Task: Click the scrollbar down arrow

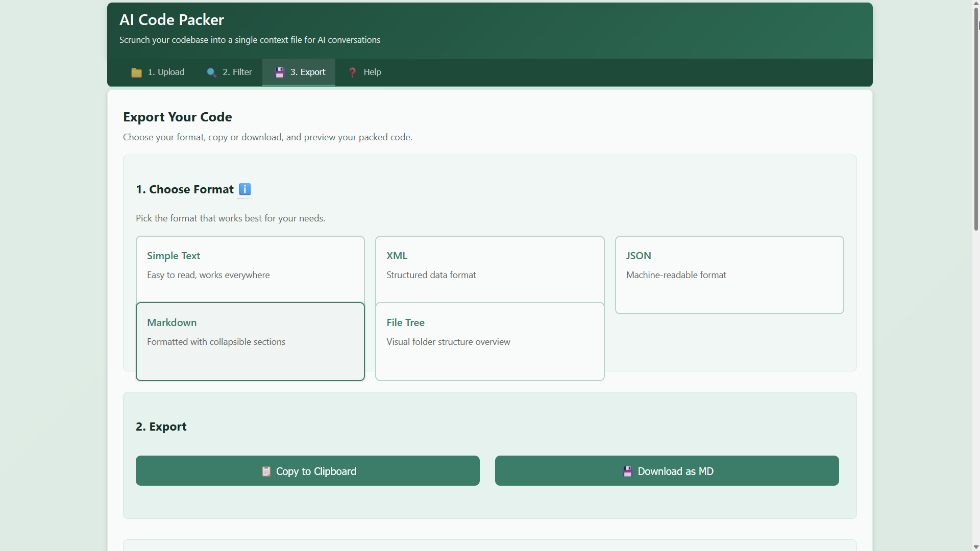Action: point(976,547)
